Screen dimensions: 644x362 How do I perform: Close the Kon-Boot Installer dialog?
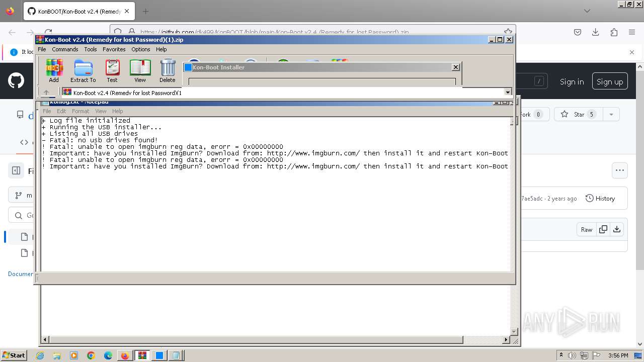click(456, 67)
